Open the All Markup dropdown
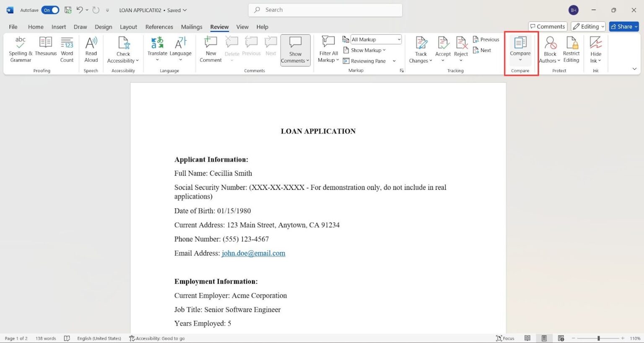Image resolution: width=644 pixels, height=343 pixels. [x=397, y=39]
